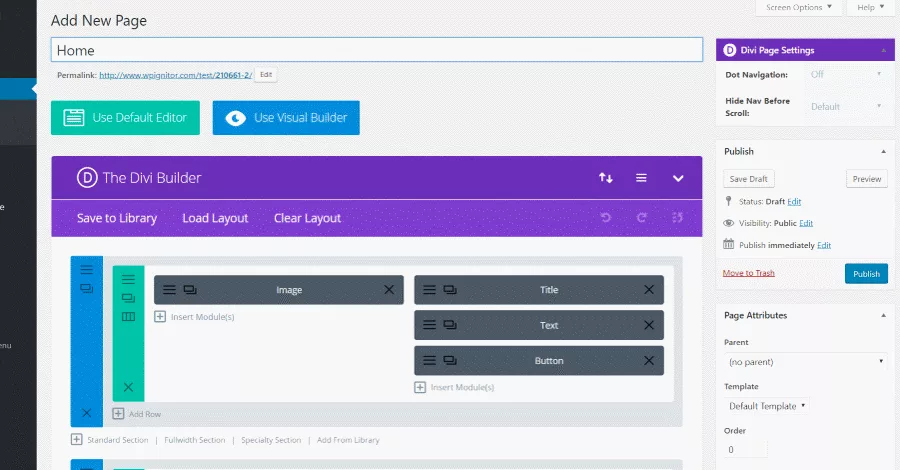The height and width of the screenshot is (470, 900).
Task: Edit the Publish immediately schedule
Action: (x=824, y=245)
